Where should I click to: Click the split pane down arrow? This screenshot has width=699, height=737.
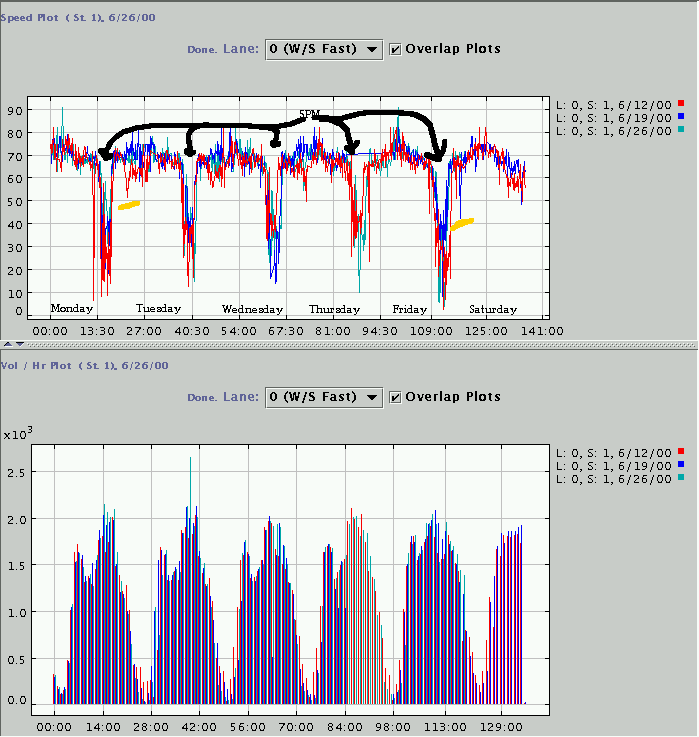(x=18, y=344)
